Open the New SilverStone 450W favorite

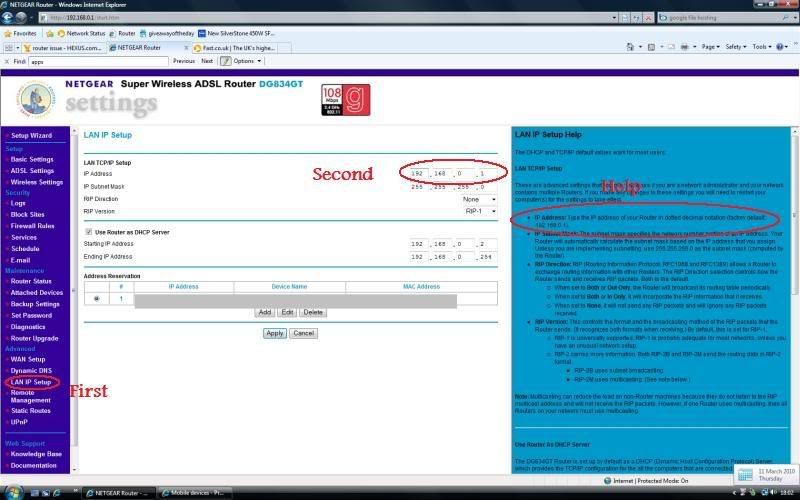pyautogui.click(x=236, y=33)
